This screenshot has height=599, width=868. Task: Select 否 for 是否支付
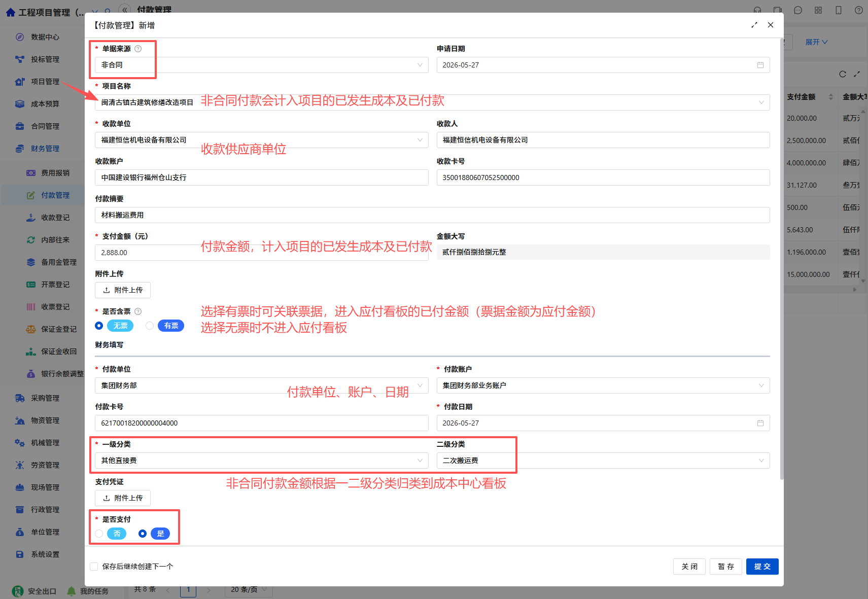tap(99, 534)
